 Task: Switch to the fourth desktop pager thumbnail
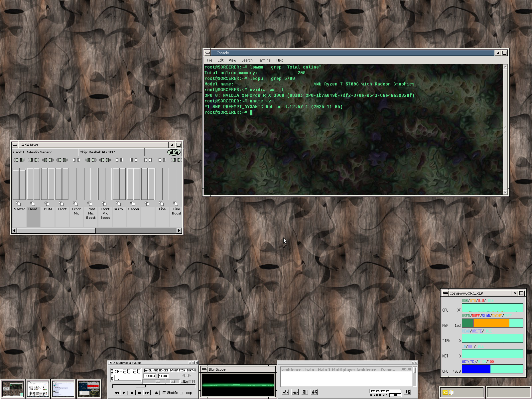89,389
